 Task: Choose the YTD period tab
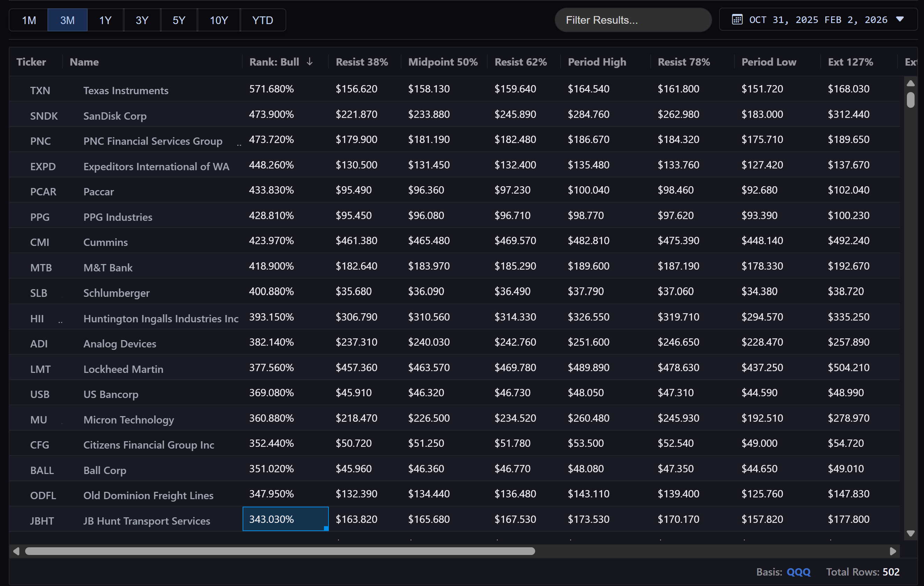click(x=263, y=20)
